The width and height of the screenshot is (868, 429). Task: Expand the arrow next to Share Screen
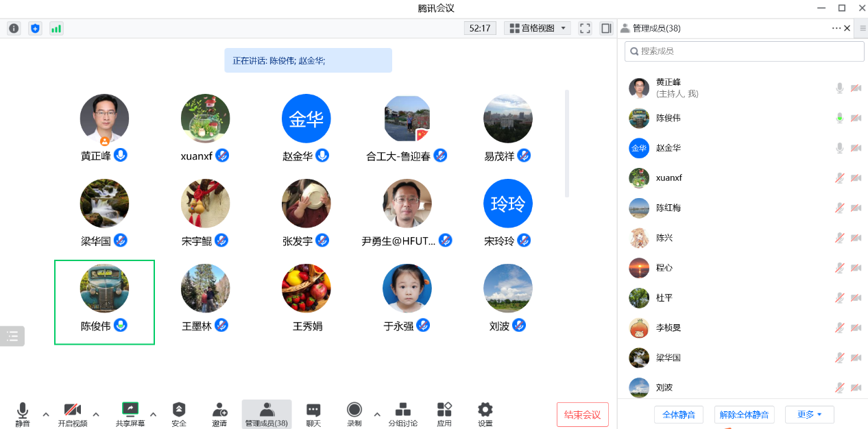(153, 414)
